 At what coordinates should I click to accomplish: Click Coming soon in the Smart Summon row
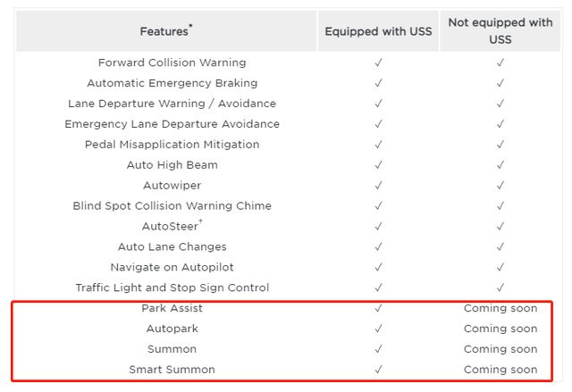[x=500, y=370]
